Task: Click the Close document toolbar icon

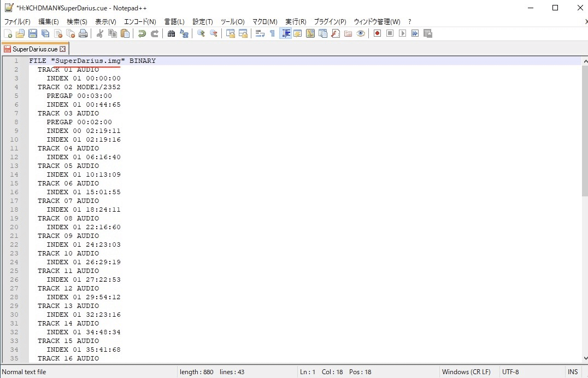Action: pos(58,34)
